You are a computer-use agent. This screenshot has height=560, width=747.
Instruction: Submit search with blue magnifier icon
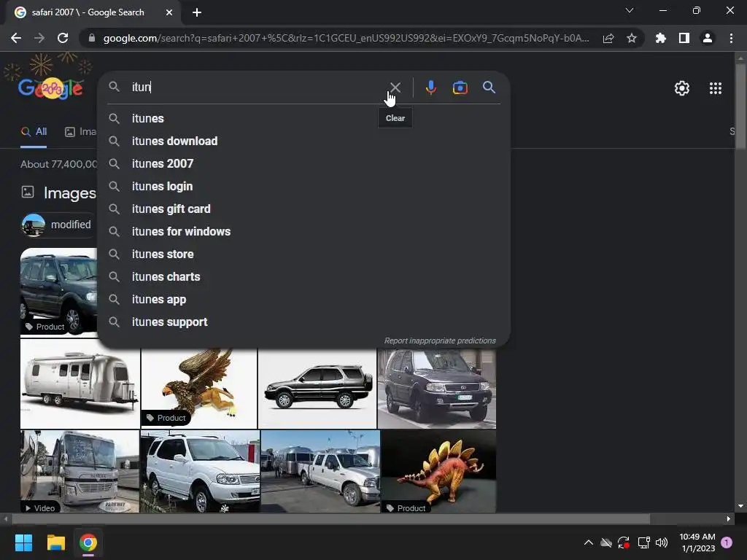coord(489,87)
